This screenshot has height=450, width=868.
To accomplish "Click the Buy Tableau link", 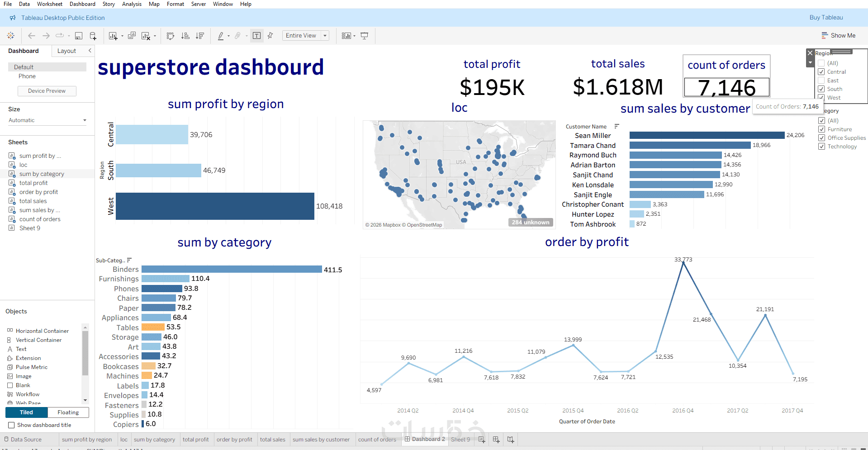I will click(826, 18).
